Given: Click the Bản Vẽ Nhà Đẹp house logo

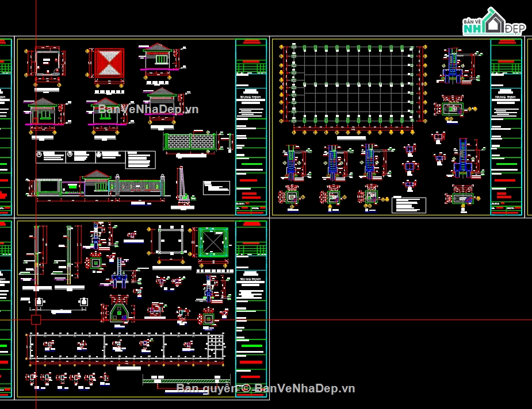Looking at the screenshot, I should point(494,21).
